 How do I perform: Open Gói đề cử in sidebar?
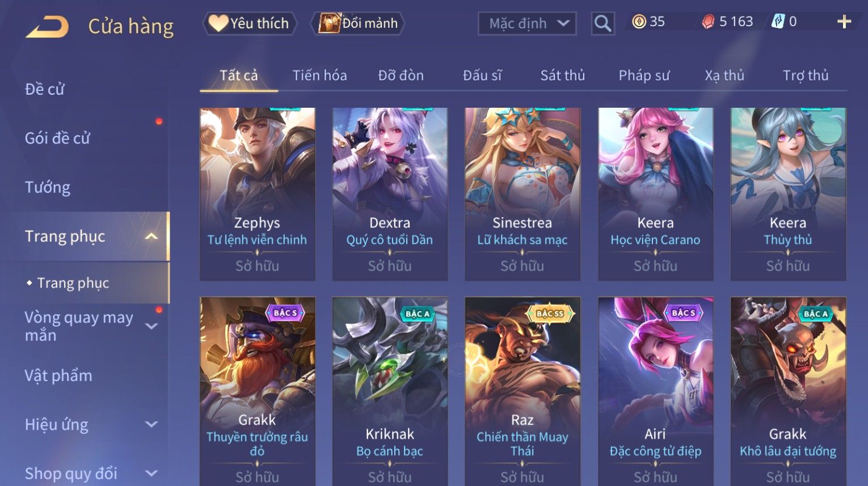coord(57,138)
